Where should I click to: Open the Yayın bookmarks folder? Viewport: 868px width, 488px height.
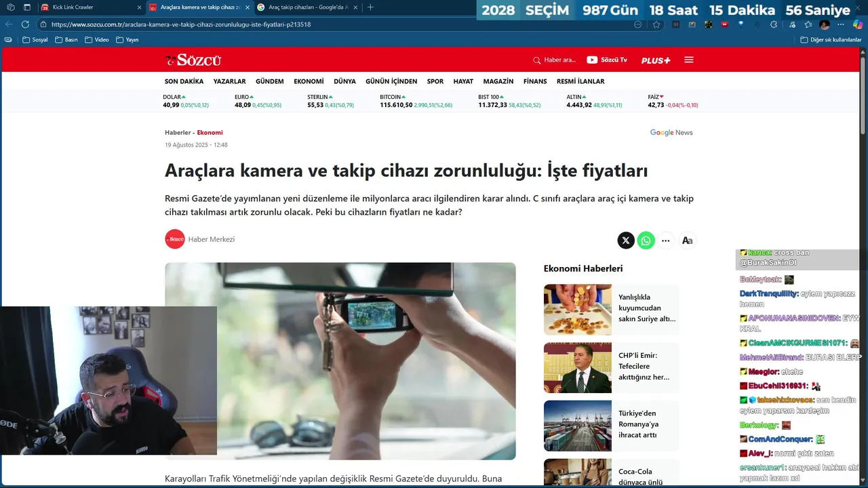pos(127,40)
